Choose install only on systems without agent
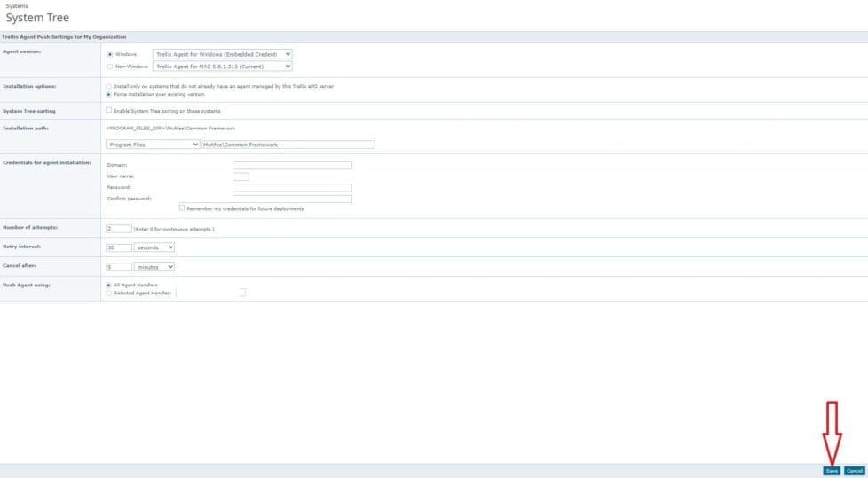The width and height of the screenshot is (868, 478). coord(109,86)
